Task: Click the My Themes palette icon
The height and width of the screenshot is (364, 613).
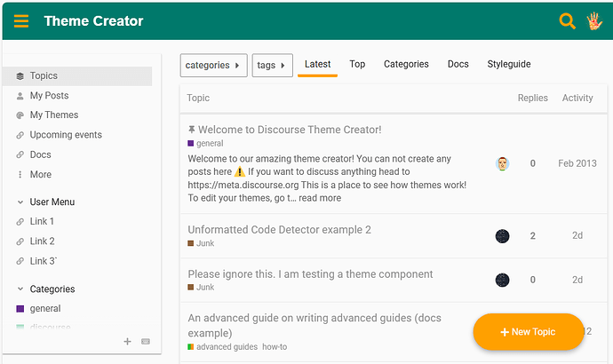Action: [20, 115]
